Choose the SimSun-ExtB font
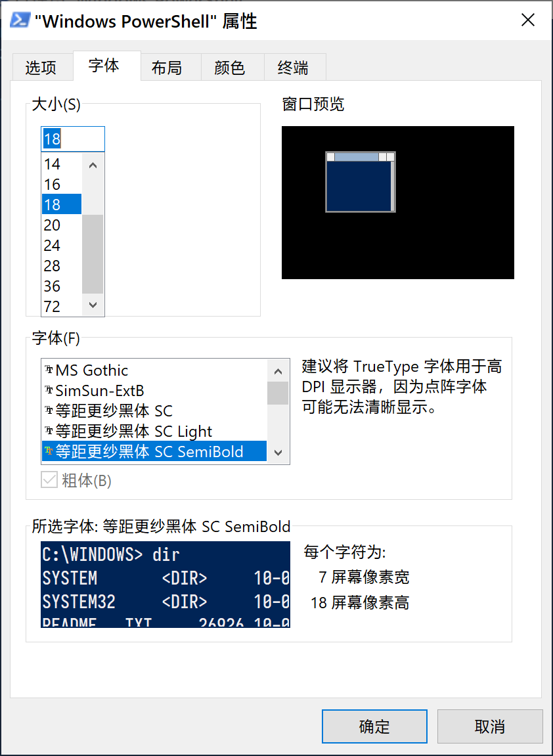Image resolution: width=553 pixels, height=756 pixels. [x=154, y=390]
